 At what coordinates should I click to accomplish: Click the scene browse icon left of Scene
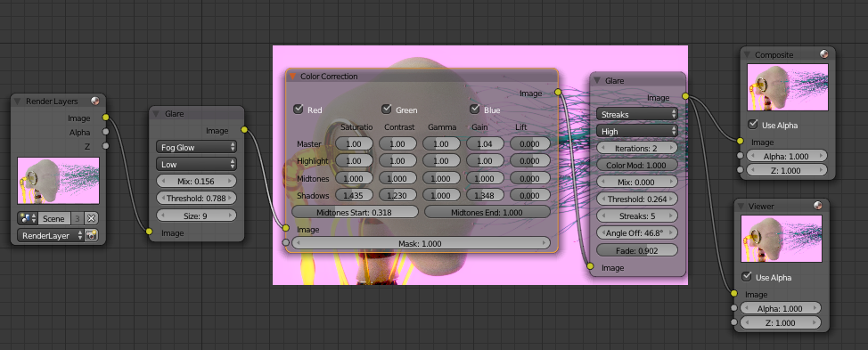pyautogui.click(x=27, y=218)
